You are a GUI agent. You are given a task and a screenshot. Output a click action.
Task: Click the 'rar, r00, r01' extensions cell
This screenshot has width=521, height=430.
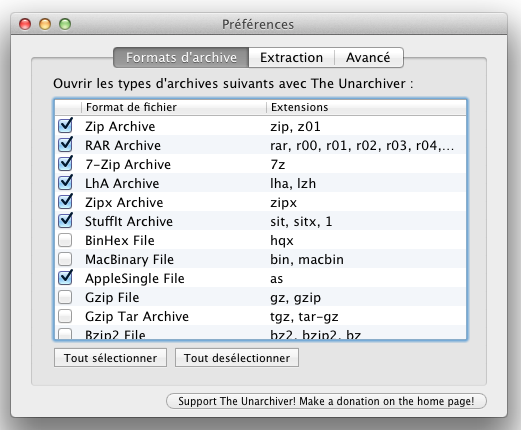click(x=362, y=146)
